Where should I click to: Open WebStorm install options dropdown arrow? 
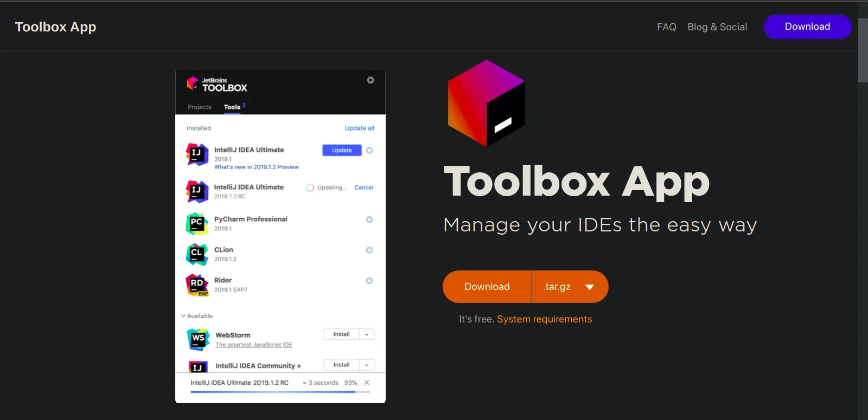point(367,334)
